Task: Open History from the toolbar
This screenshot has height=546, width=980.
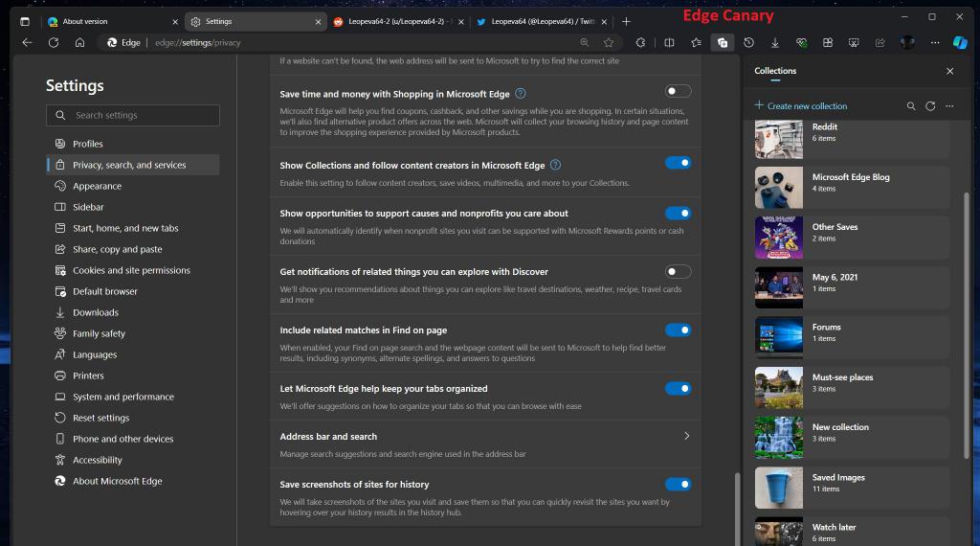Action: coord(748,42)
